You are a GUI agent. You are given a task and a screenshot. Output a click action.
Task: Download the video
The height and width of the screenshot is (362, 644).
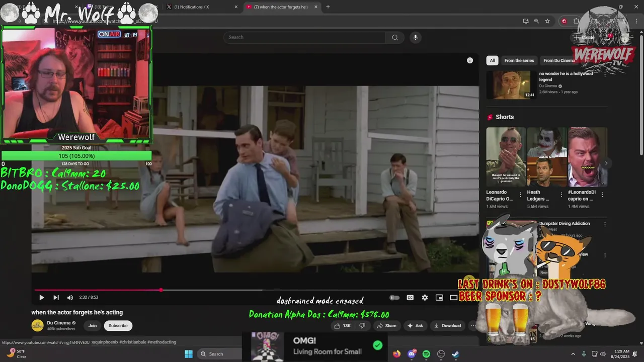coord(447,326)
